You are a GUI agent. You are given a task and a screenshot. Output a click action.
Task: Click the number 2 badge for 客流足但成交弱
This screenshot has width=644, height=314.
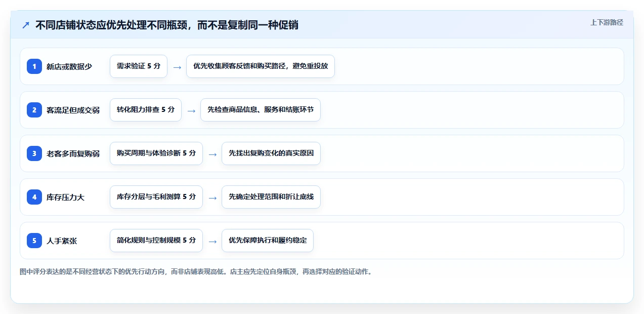click(x=34, y=110)
